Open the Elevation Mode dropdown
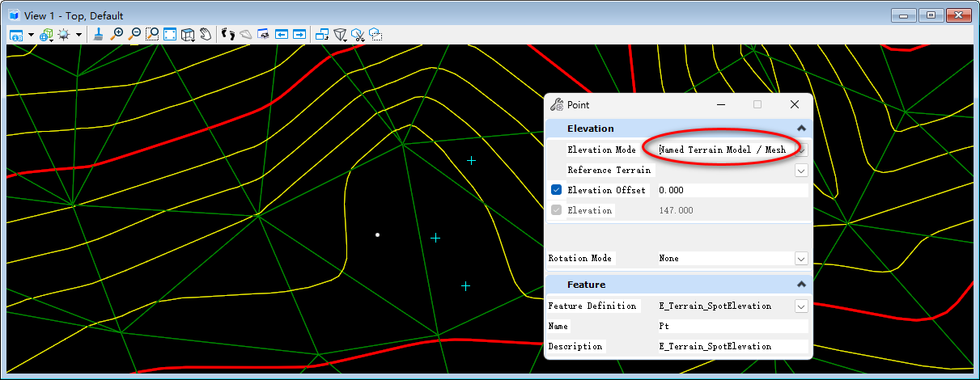Image resolution: width=980 pixels, height=380 pixels. 801,150
